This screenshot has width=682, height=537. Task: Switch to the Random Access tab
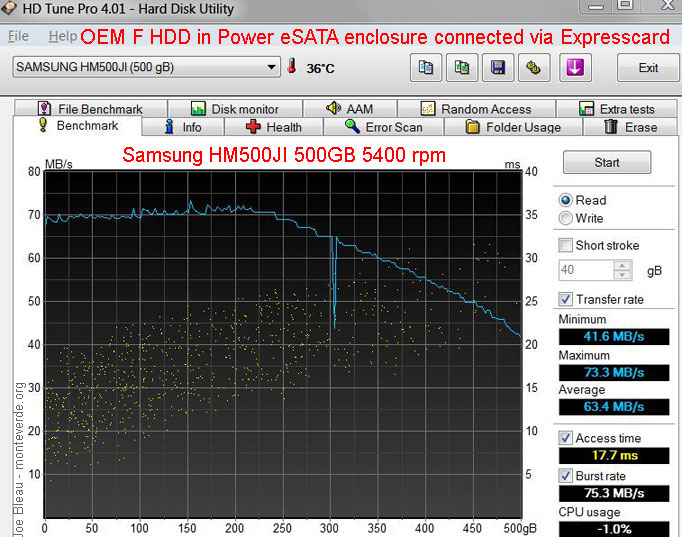pyautogui.click(x=476, y=108)
